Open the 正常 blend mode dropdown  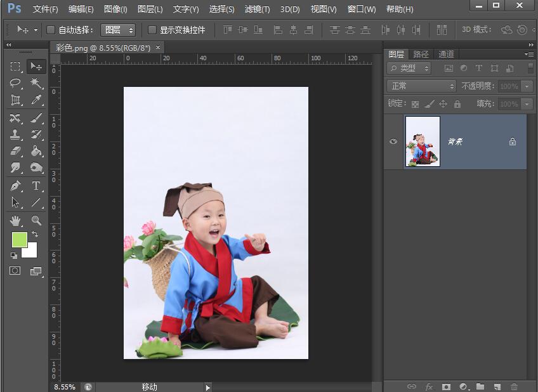(422, 86)
